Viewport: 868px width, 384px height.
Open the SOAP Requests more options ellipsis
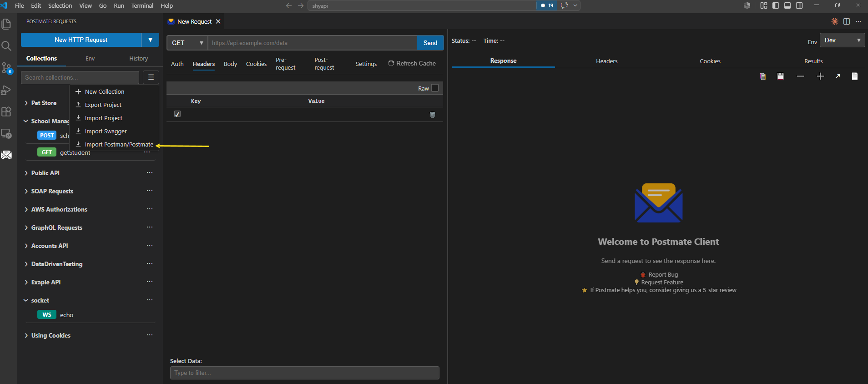150,191
